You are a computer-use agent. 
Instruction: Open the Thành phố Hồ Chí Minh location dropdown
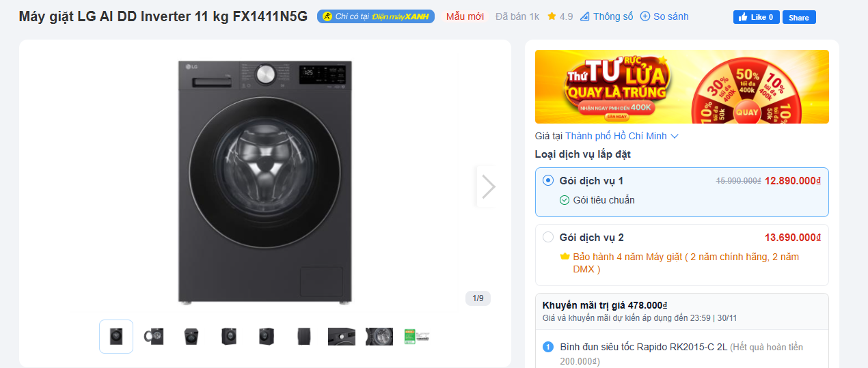pos(621,136)
